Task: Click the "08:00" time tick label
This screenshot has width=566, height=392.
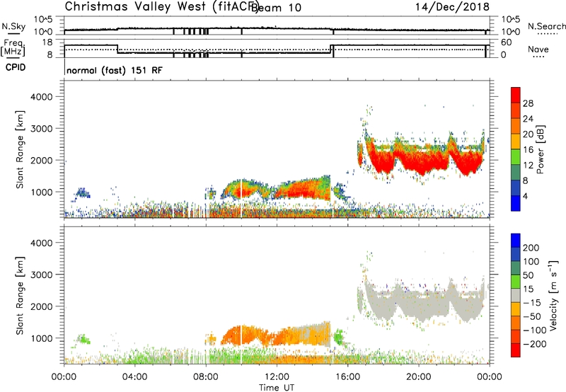Action: pyautogui.click(x=206, y=376)
